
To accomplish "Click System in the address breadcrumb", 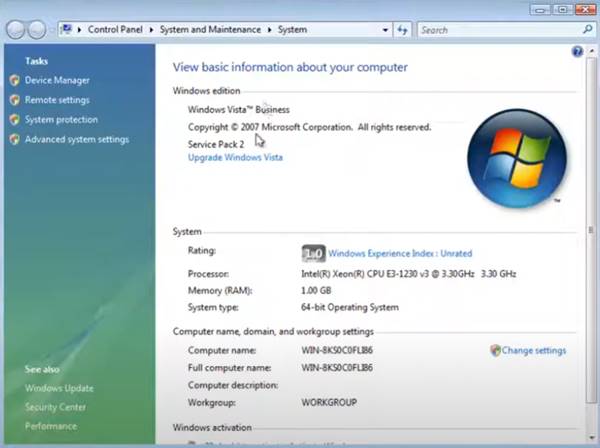I will 292,29.
